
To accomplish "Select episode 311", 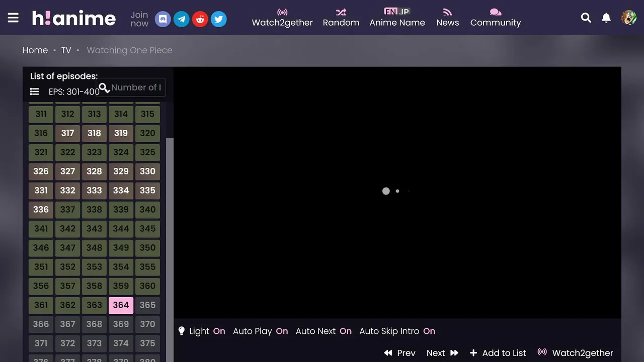I will pos(41,114).
